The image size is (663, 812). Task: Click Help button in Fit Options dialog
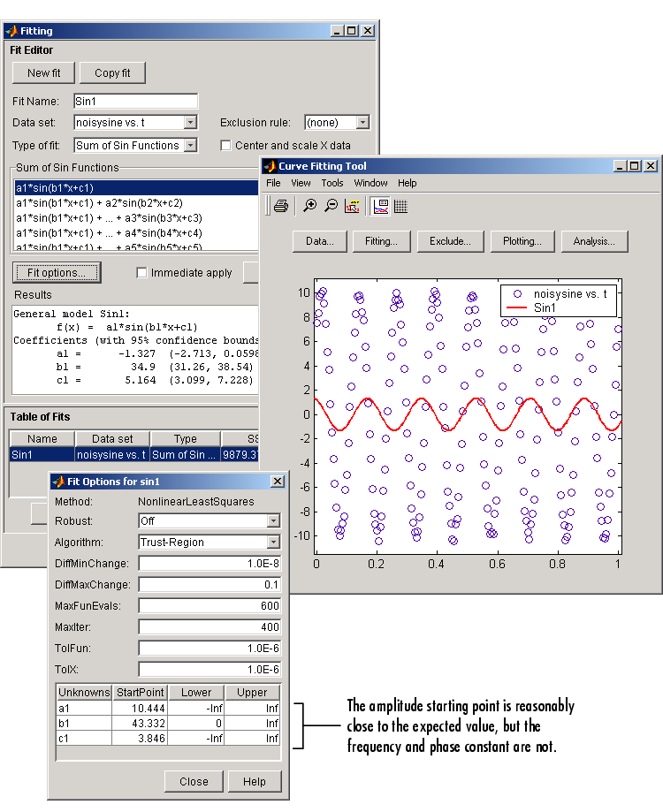pos(255,781)
